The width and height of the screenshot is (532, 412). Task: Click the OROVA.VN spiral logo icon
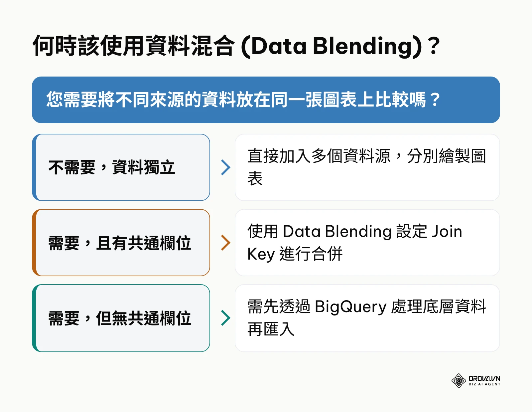(x=459, y=381)
